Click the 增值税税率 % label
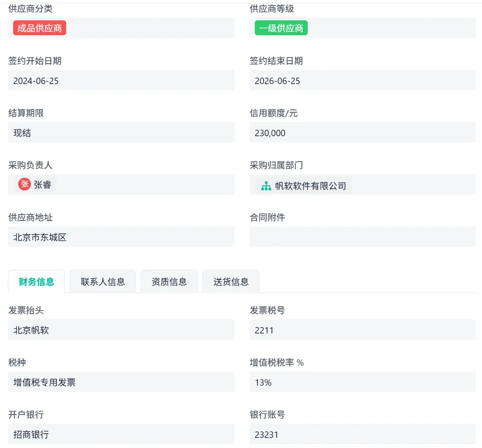Image resolution: width=482 pixels, height=448 pixels. point(277,362)
